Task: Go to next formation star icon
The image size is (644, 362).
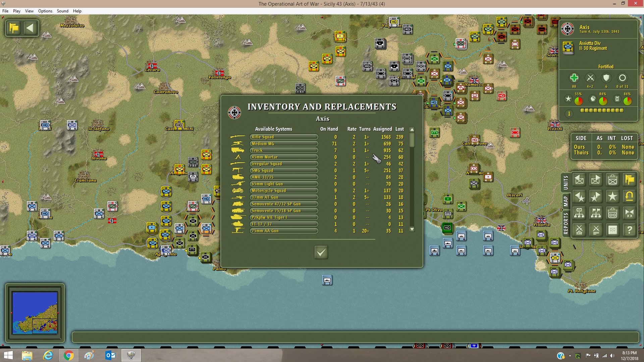Action: point(596,196)
